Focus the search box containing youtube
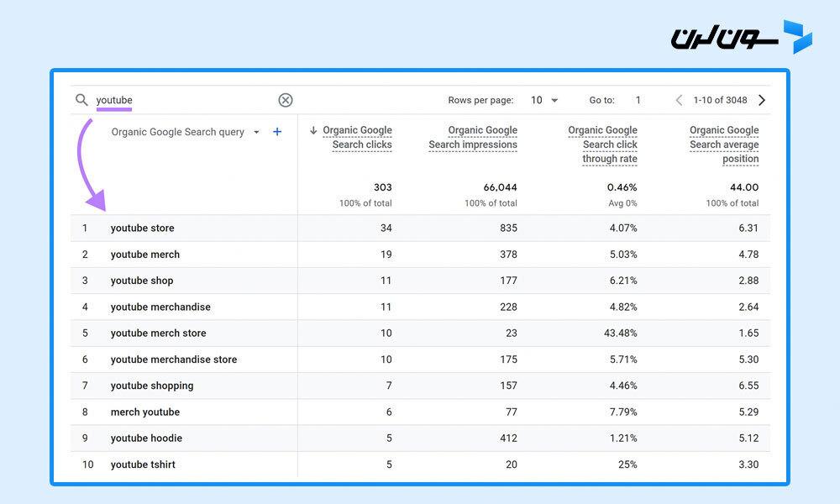Image resolution: width=840 pixels, height=504 pixels. [x=182, y=100]
